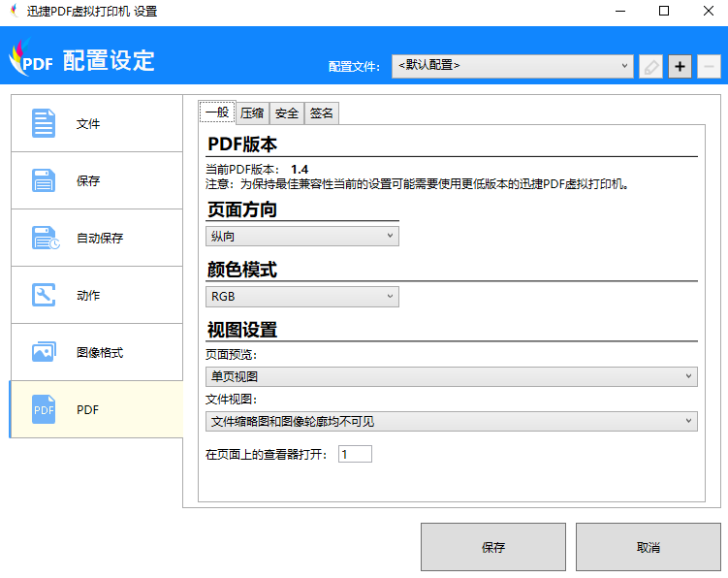728x578 pixels.
Task: Expand the 文件视图 dropdown
Action: coord(452,421)
